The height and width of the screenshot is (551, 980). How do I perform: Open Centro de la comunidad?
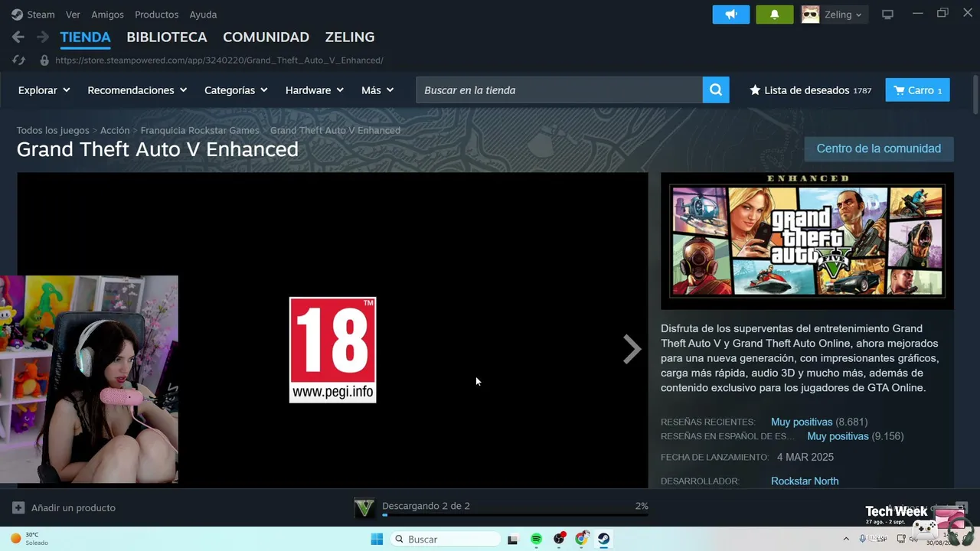pyautogui.click(x=879, y=148)
